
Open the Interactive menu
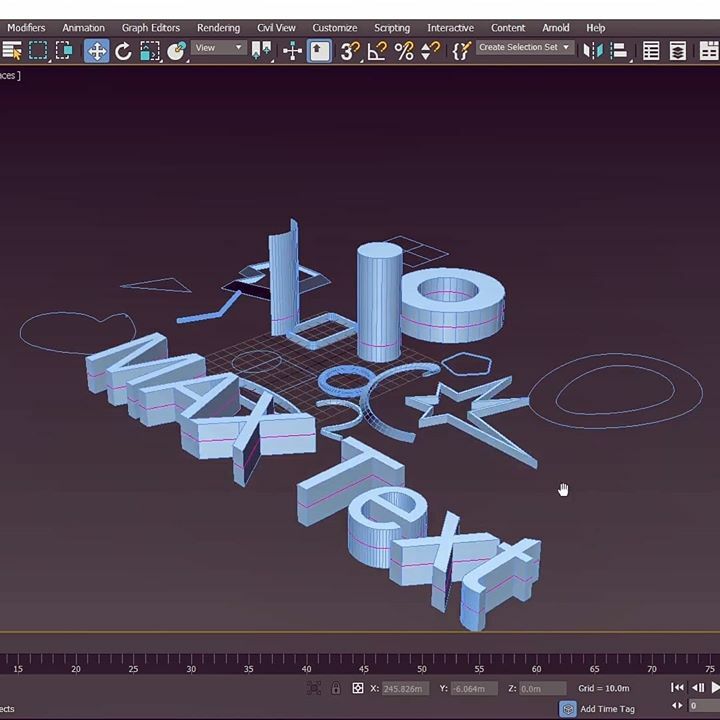(x=450, y=28)
